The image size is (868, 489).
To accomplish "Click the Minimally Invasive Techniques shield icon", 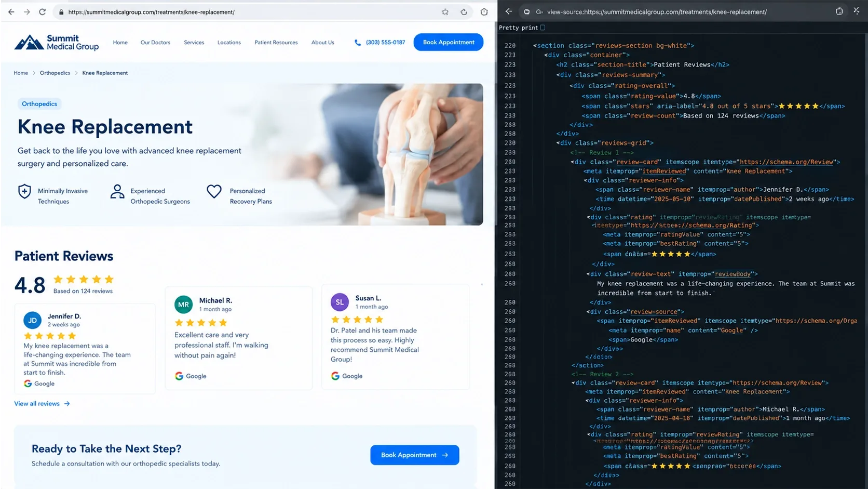I will 24,192.
